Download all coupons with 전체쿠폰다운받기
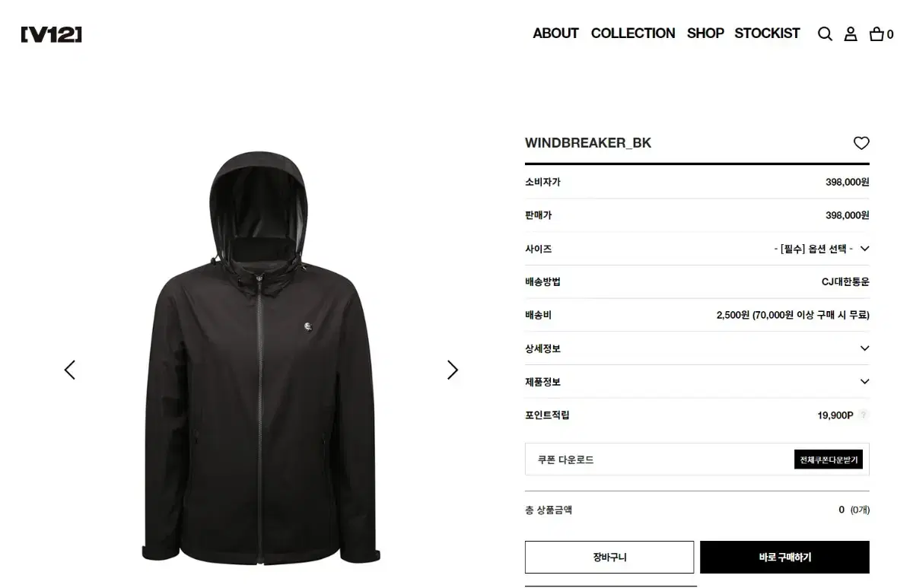 click(829, 459)
